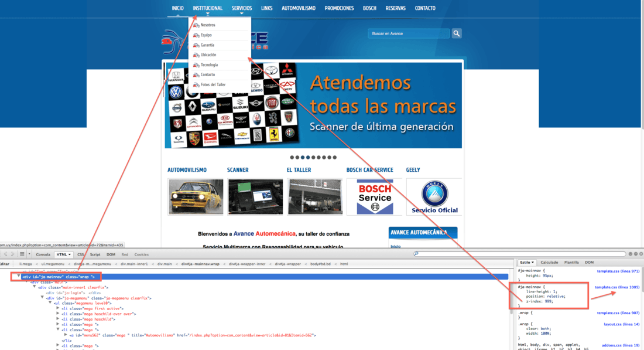Switch to the Consola tab
Image resolution: width=644 pixels, height=350 pixels.
[43, 254]
